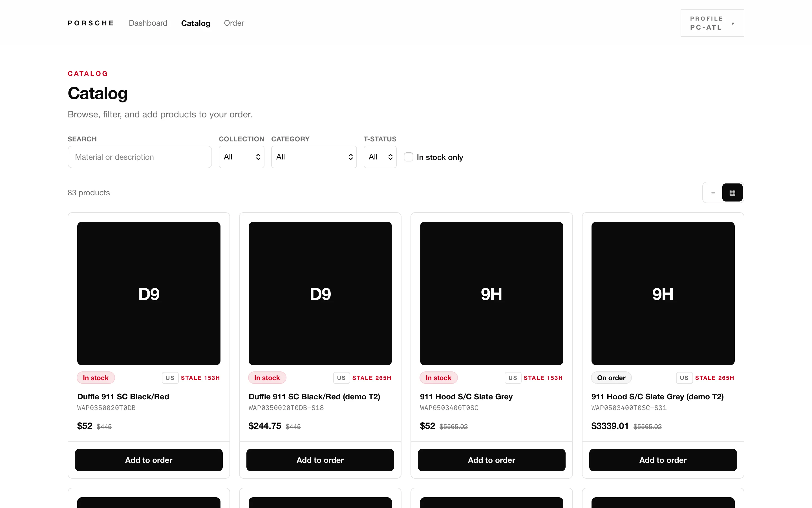The width and height of the screenshot is (812, 508).
Task: Toggle In stock only checkbox
Action: tap(408, 157)
